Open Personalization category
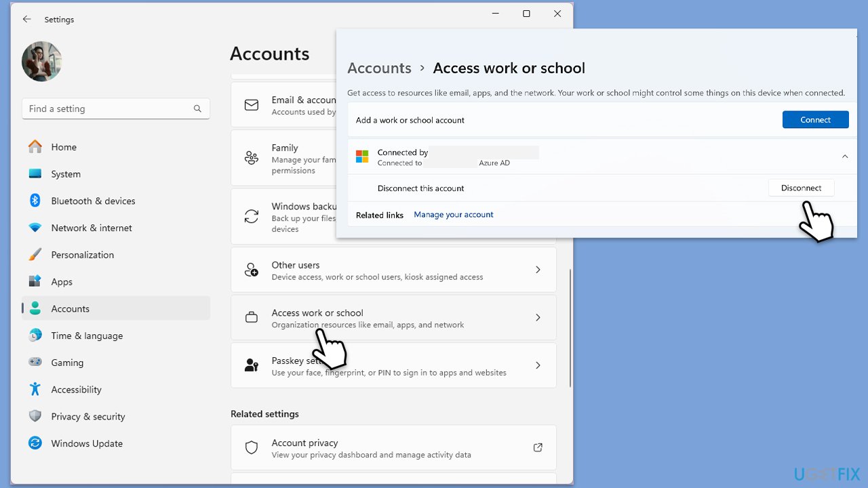 click(x=116, y=255)
